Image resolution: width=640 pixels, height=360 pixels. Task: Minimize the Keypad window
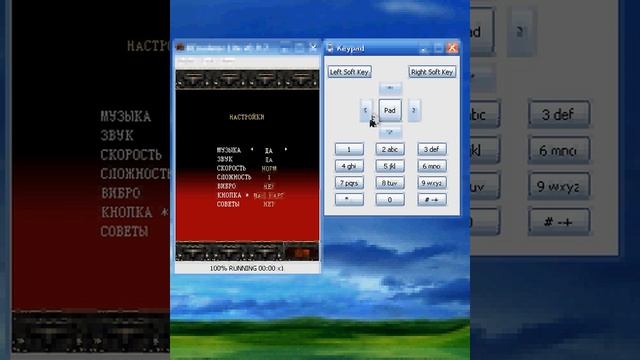pyautogui.click(x=424, y=48)
